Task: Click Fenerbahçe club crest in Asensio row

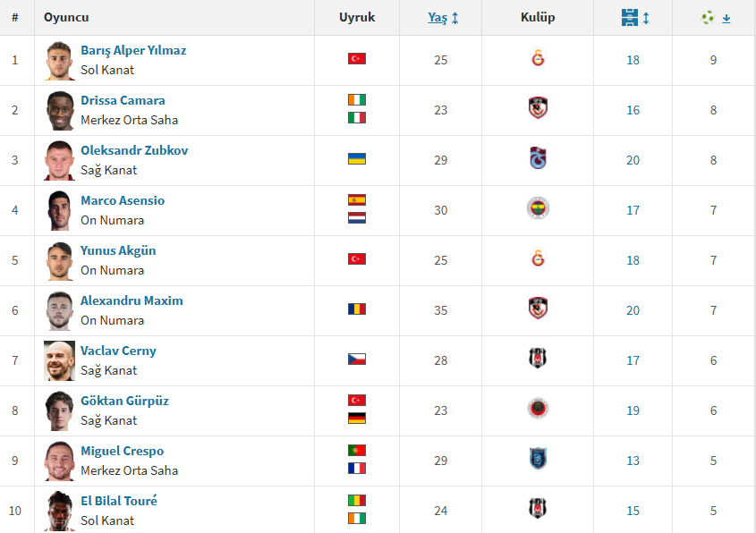Action: point(538,209)
